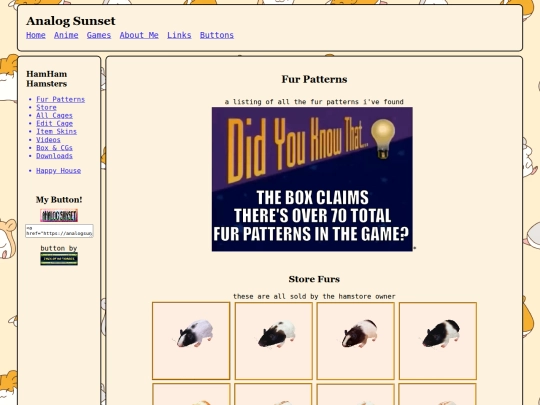
Task: Go to the Downloads sidebar link
Action: tap(54, 156)
